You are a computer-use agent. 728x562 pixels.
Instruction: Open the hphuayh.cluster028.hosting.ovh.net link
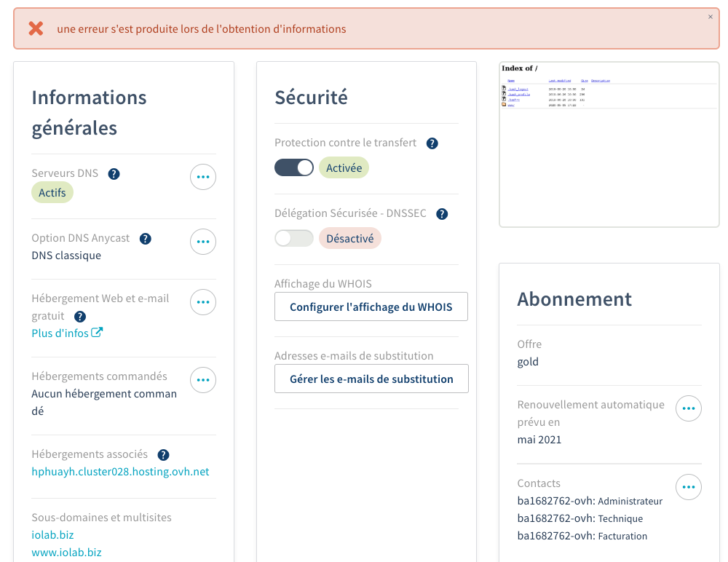pos(120,472)
